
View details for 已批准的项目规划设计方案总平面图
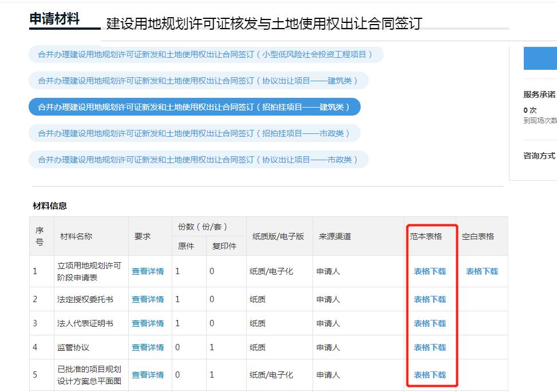[148, 375]
